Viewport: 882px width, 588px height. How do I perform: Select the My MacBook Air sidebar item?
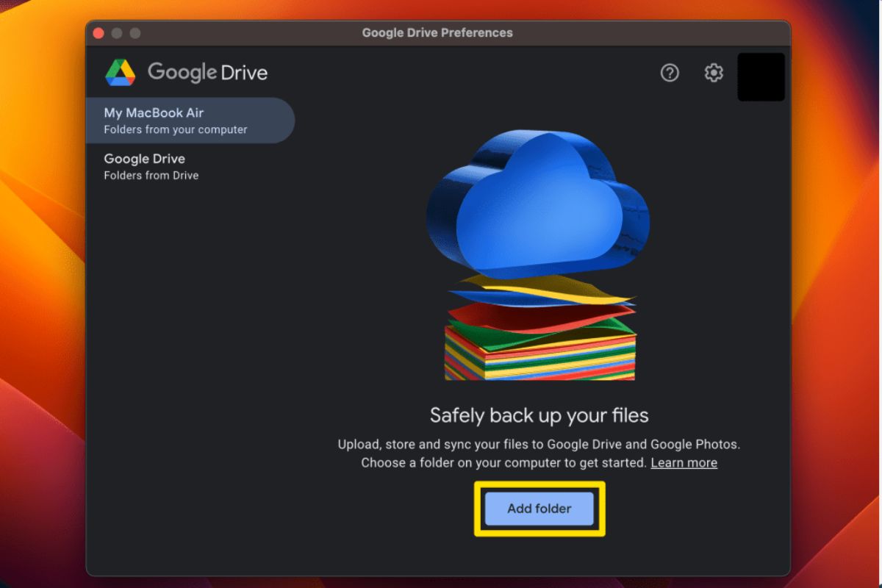coord(190,121)
